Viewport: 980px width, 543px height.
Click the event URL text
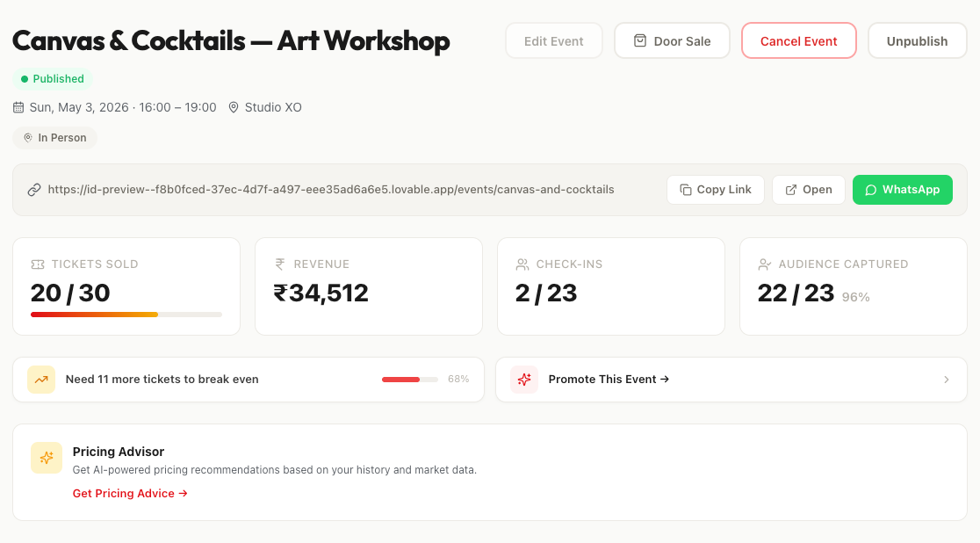[x=331, y=189]
